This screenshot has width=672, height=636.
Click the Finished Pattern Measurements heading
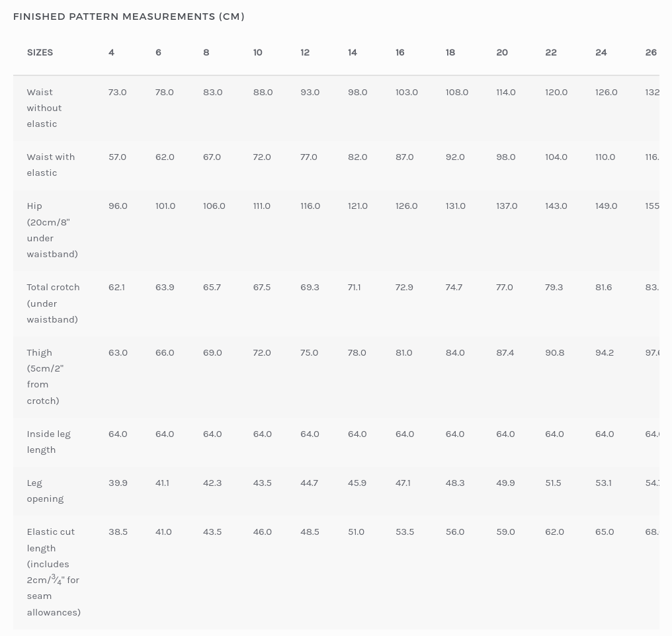[x=128, y=17]
